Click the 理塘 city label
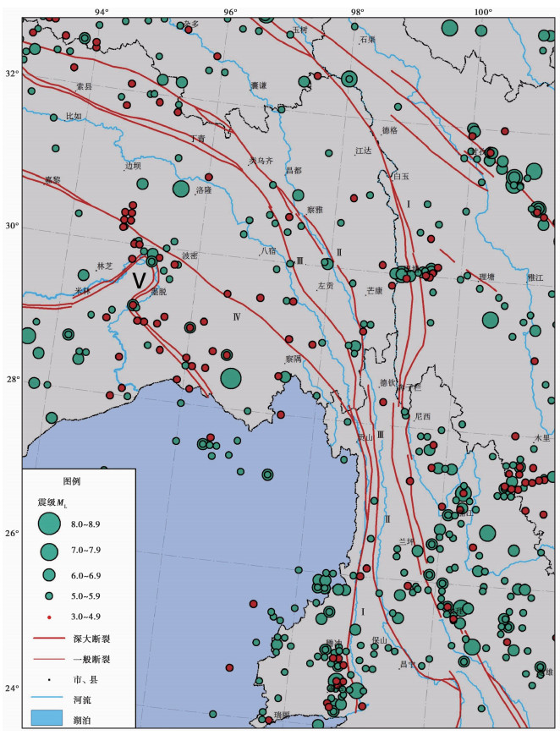 pos(487,277)
